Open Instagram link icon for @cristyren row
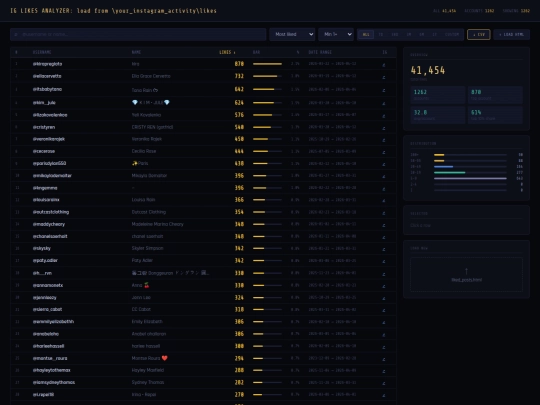 tap(384, 128)
